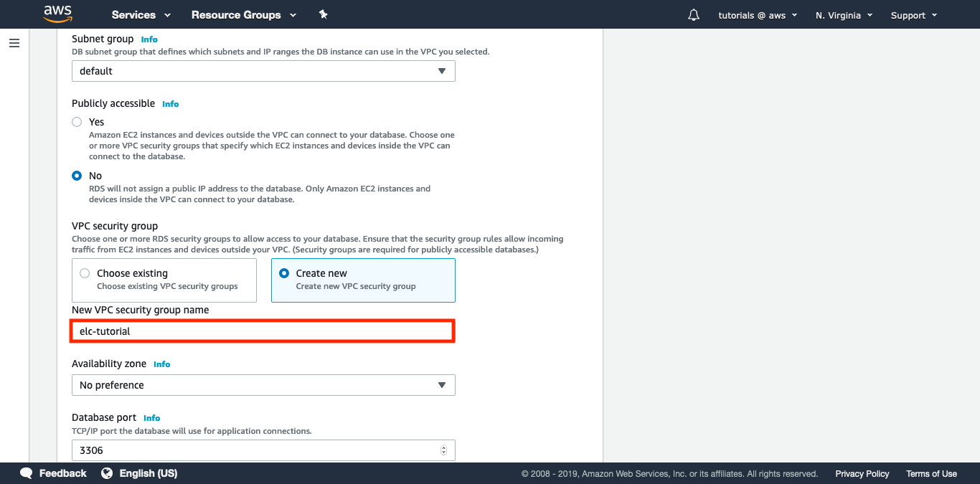Open the Services menu
This screenshot has width=980, height=484.
(x=141, y=15)
